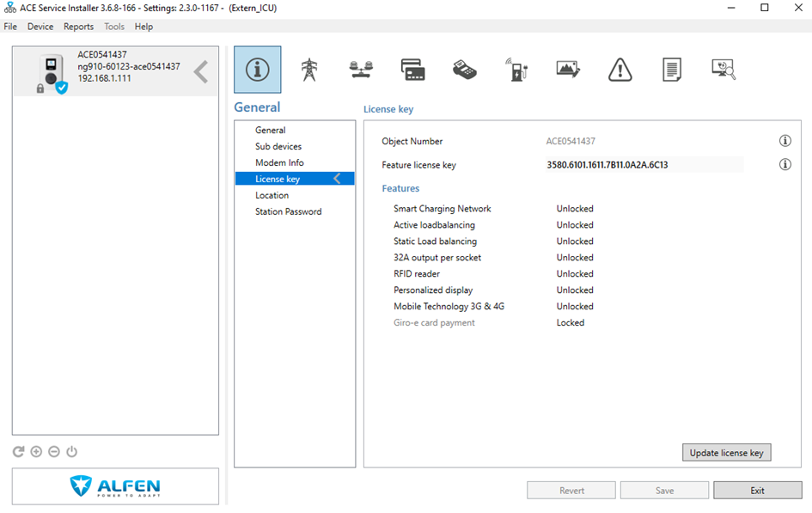Click the remove device minus icon
The height and width of the screenshot is (513, 812).
[x=54, y=452]
